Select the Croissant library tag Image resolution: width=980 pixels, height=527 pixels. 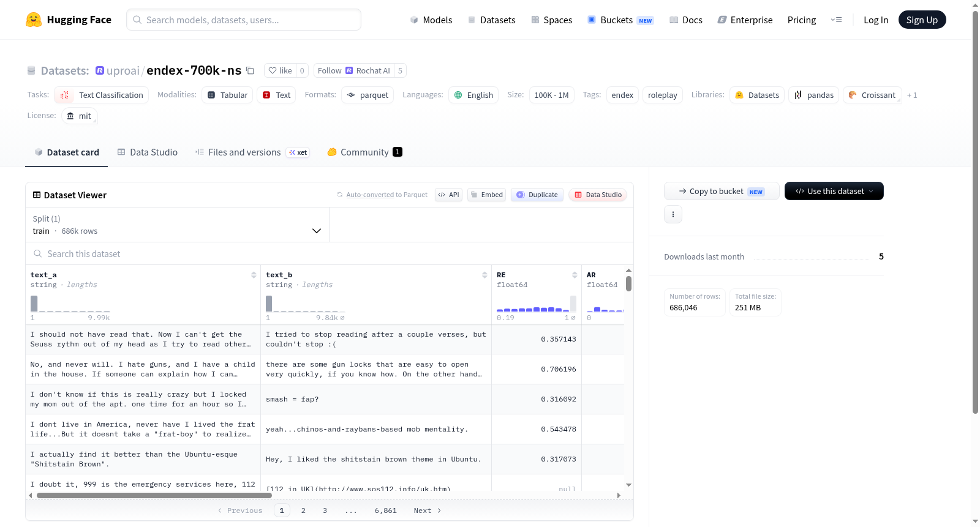[x=872, y=95]
